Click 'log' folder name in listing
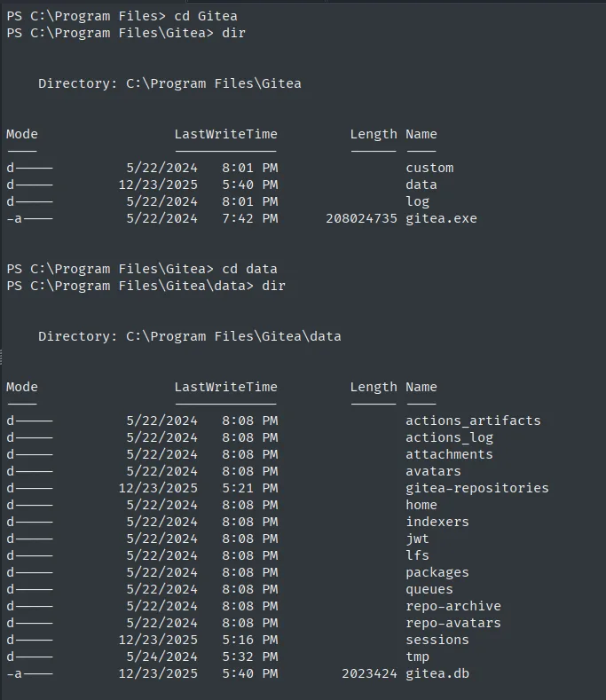Image resolution: width=606 pixels, height=700 pixels. tap(417, 201)
